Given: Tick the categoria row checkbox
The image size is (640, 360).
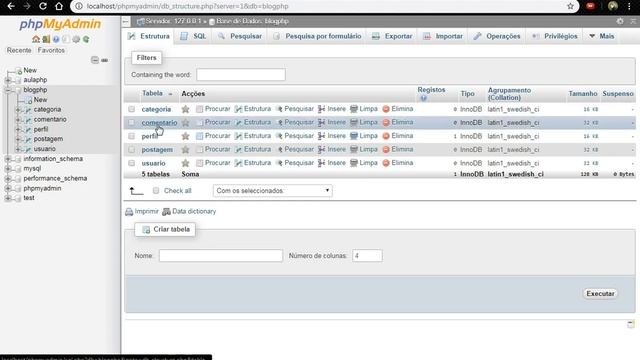Looking at the screenshot, I should [131, 109].
